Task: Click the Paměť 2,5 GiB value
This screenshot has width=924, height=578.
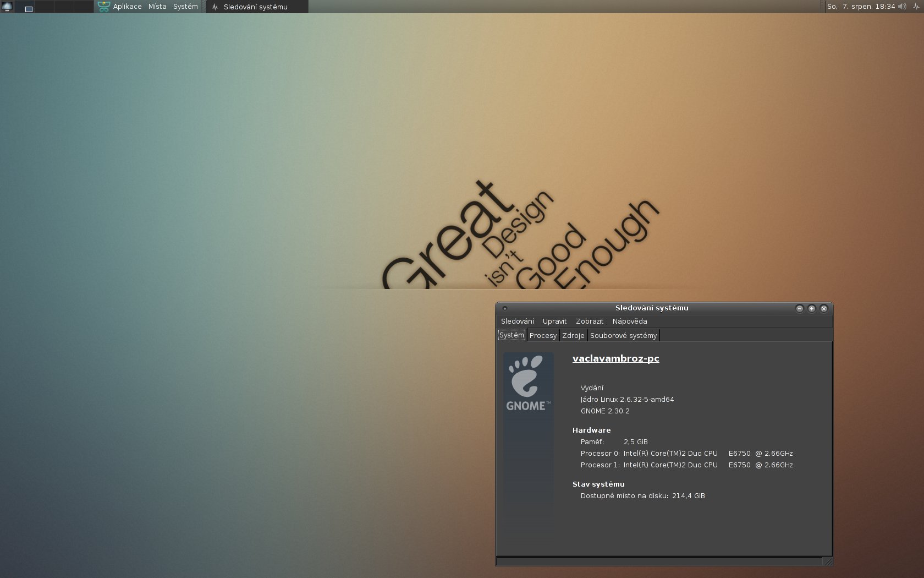Action: click(635, 442)
